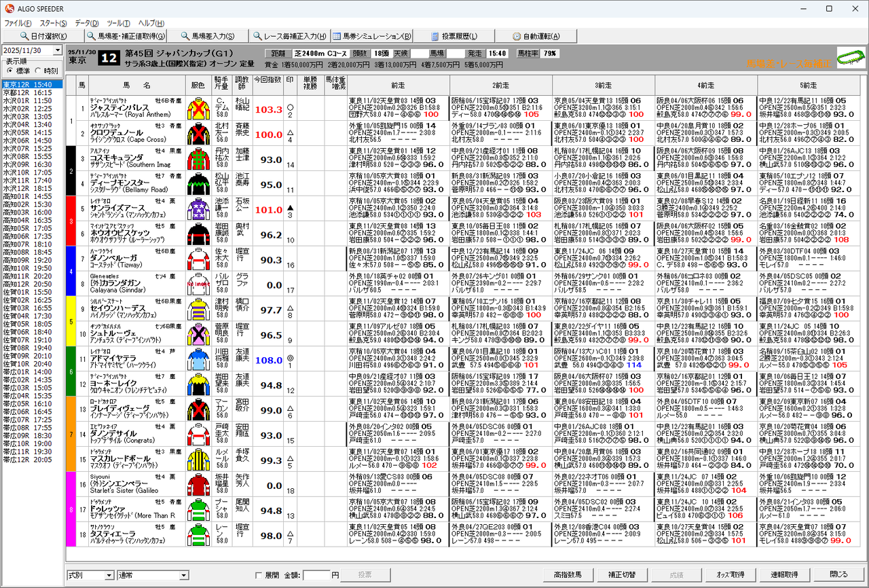Start 自動運転 auto-run from toolbar
The image size is (869, 588).
(x=537, y=36)
